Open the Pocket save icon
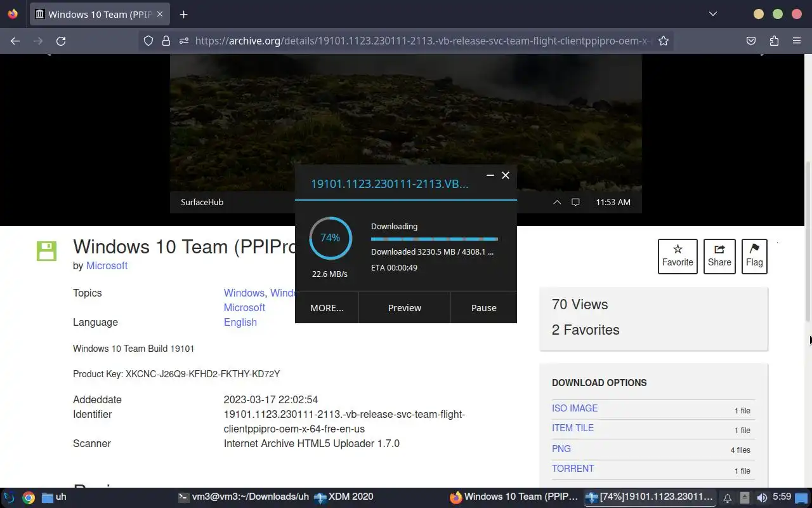812x508 pixels. pos(751,41)
